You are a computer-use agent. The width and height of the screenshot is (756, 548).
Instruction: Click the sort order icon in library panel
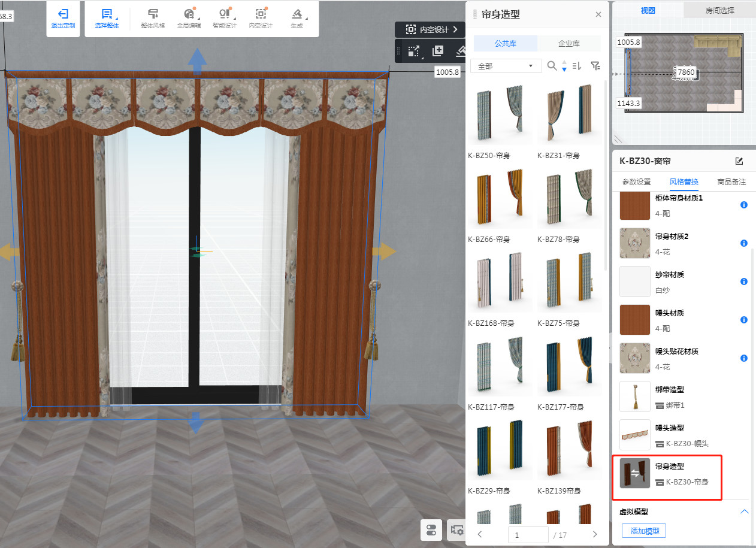click(x=576, y=66)
